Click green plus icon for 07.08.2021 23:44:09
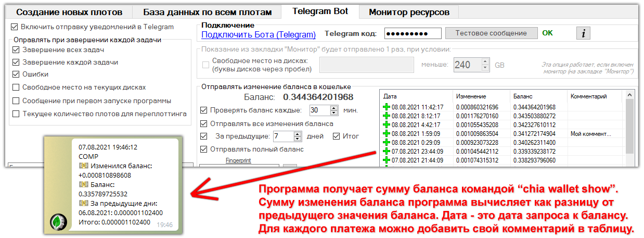Viewport: 644px width, 238px height. (x=387, y=151)
